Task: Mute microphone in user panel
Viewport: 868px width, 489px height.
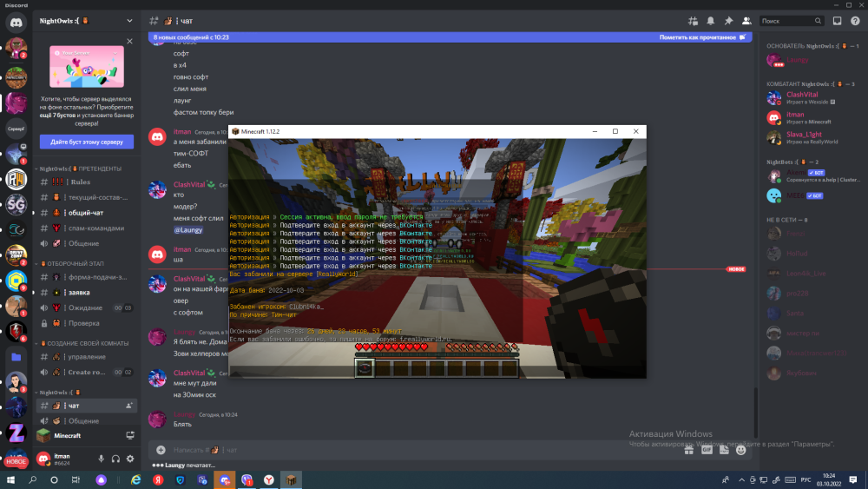Action: coord(102,459)
